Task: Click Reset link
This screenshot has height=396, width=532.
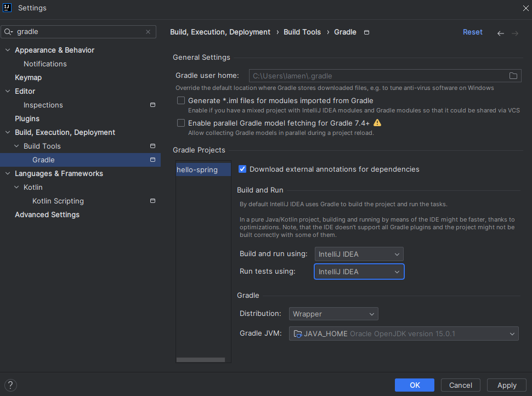Action: click(472, 32)
